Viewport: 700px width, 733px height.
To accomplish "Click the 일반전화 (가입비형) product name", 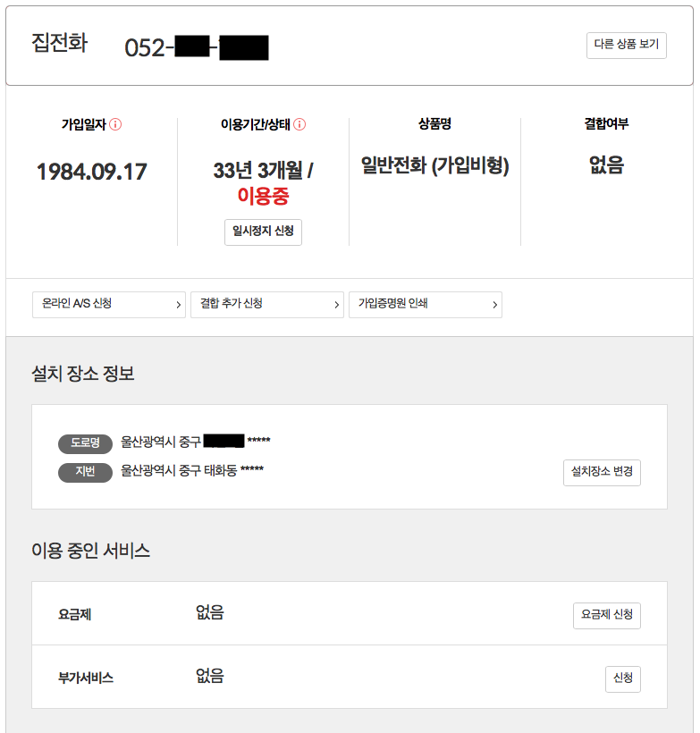I will tap(434, 165).
